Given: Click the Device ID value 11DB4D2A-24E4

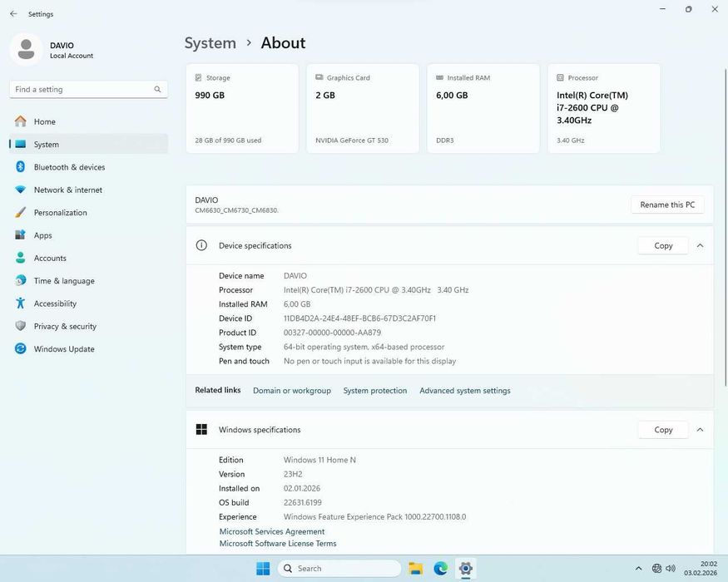Looking at the screenshot, I should pos(359,318).
